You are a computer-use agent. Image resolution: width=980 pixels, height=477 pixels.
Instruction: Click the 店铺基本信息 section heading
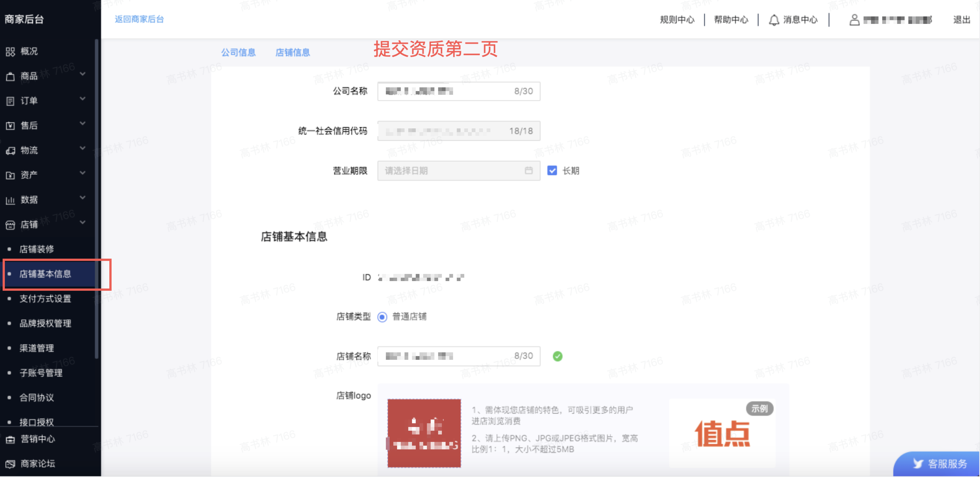coord(294,237)
